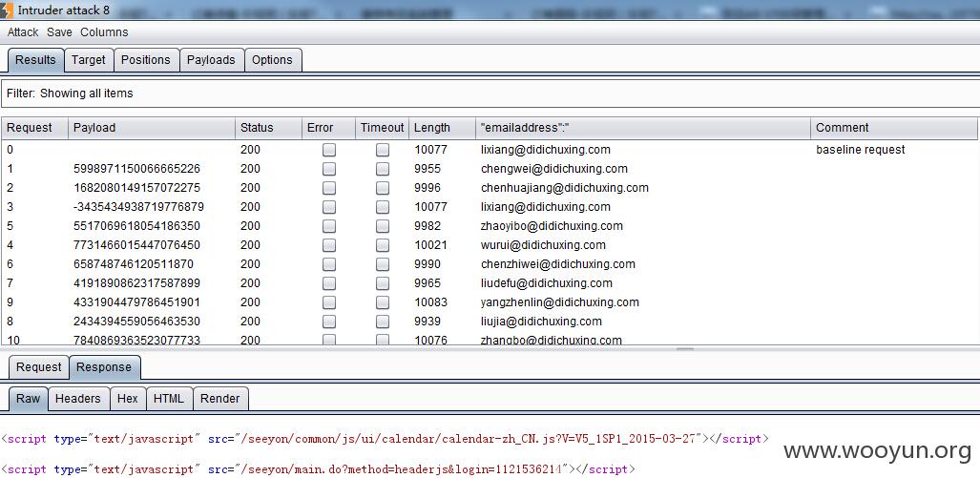Click the calendar-zh_CN.js script line in response
The image size is (980, 478).
[385, 439]
